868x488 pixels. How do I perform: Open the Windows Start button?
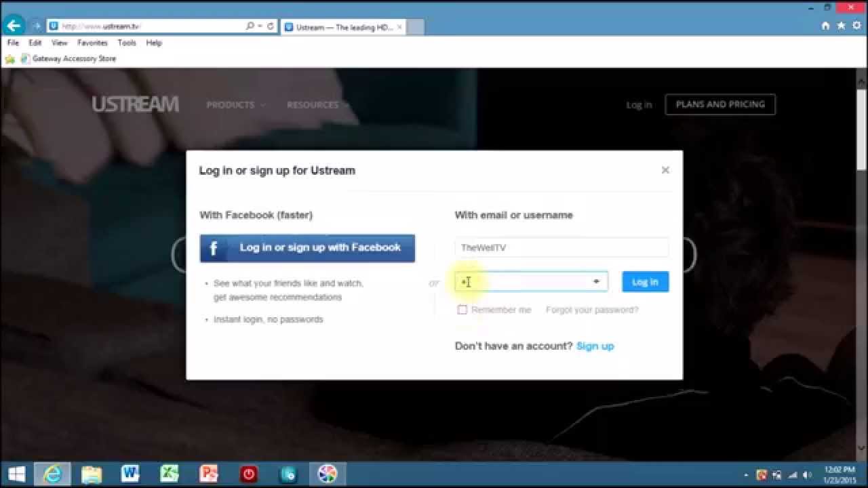point(16,474)
